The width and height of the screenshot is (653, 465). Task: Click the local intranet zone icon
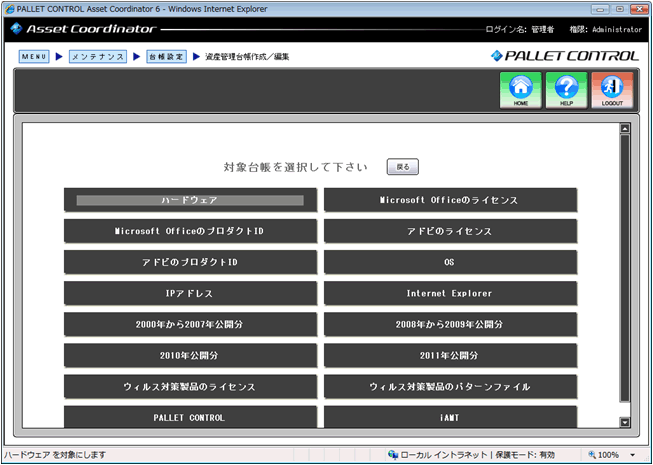pos(393,455)
